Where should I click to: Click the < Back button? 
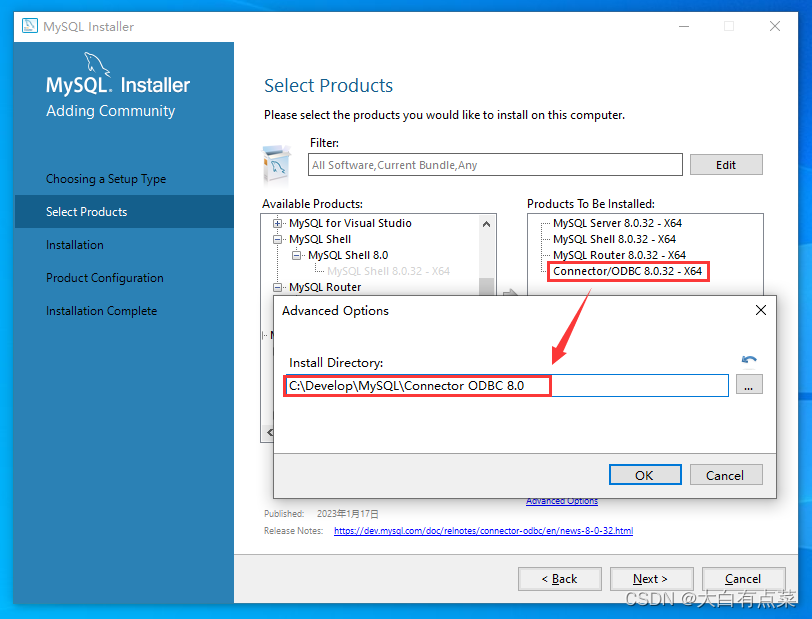pos(560,579)
